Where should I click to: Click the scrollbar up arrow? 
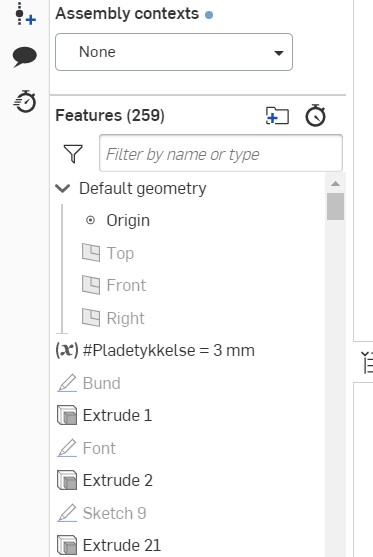coord(335,184)
